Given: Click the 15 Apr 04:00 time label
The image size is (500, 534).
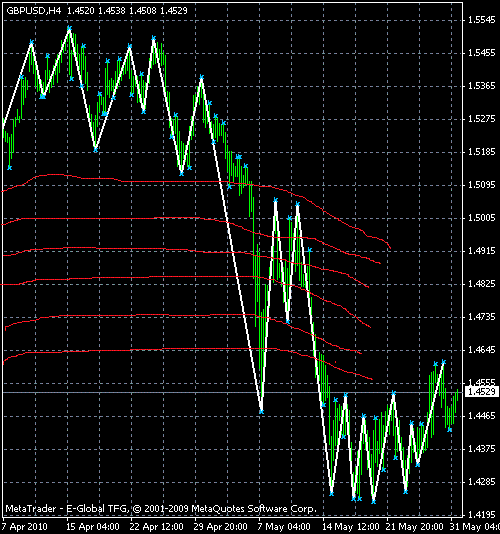Looking at the screenshot, I should pos(93,527).
